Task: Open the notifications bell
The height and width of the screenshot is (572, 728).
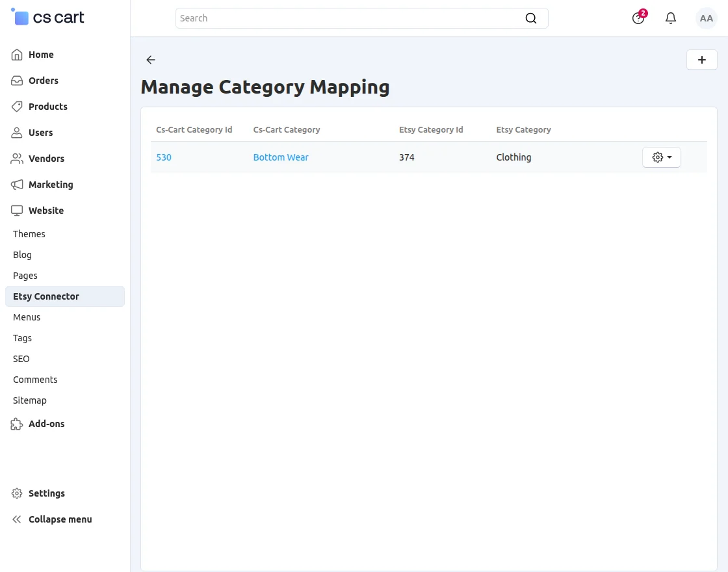Action: 670,18
